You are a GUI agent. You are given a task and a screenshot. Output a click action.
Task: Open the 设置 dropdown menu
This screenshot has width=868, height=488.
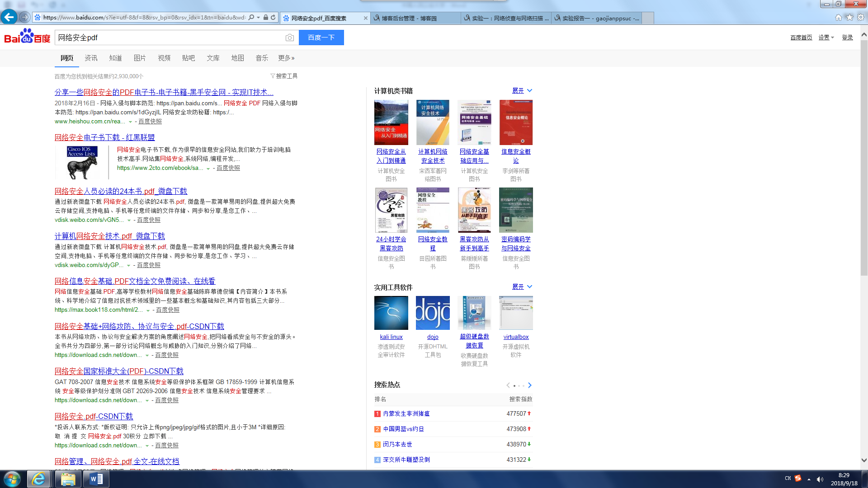(826, 38)
